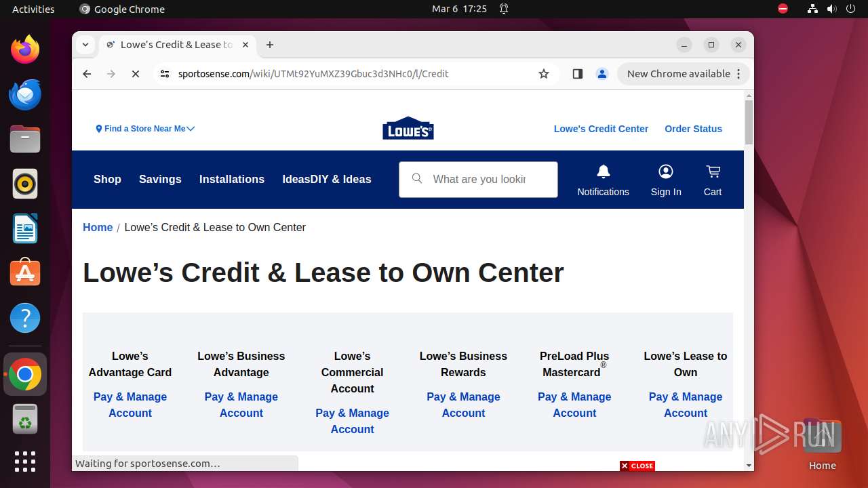Image resolution: width=868 pixels, height=488 pixels.
Task: Open the tab search dropdown arrow
Action: [x=85, y=45]
